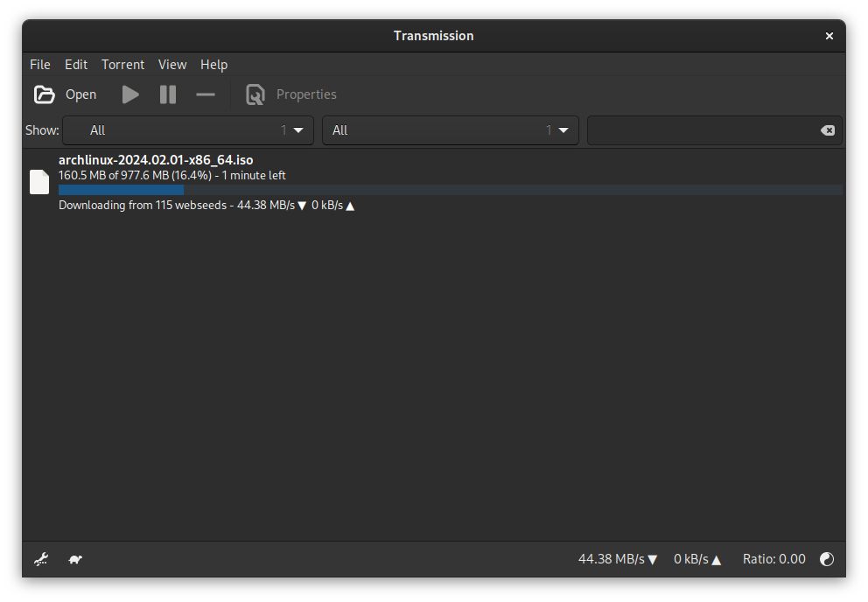Start torrent with the play button

click(x=130, y=94)
